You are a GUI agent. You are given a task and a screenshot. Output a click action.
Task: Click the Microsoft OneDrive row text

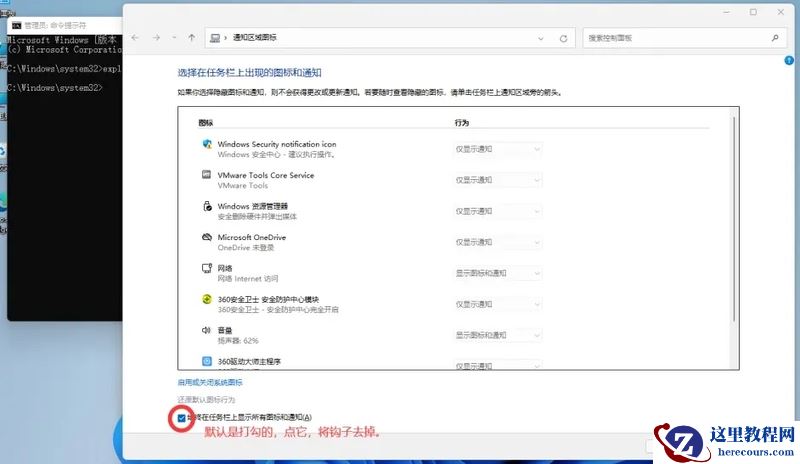coord(252,237)
